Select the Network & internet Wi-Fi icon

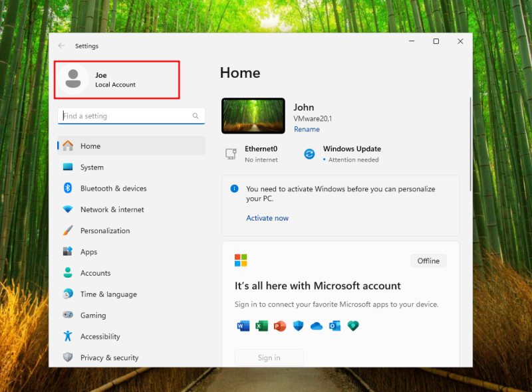click(x=68, y=209)
